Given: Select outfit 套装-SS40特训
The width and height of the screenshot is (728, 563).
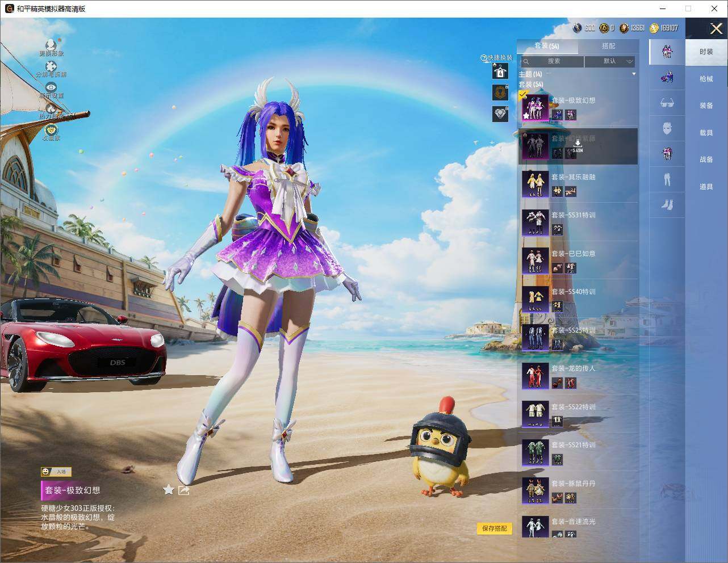Looking at the screenshot, I should [578, 299].
